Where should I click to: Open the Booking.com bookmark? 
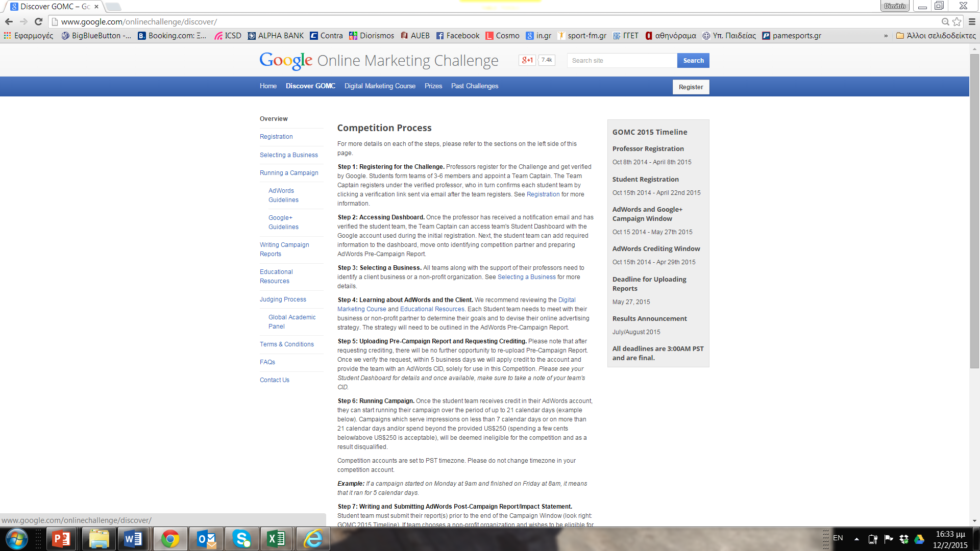point(173,36)
